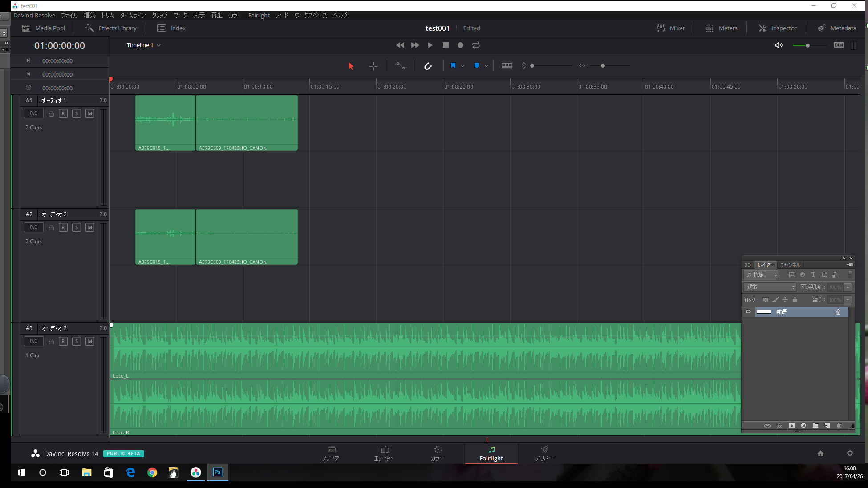Click the range selection crosshair tool
Image resolution: width=868 pixels, height=488 pixels.
pos(373,66)
